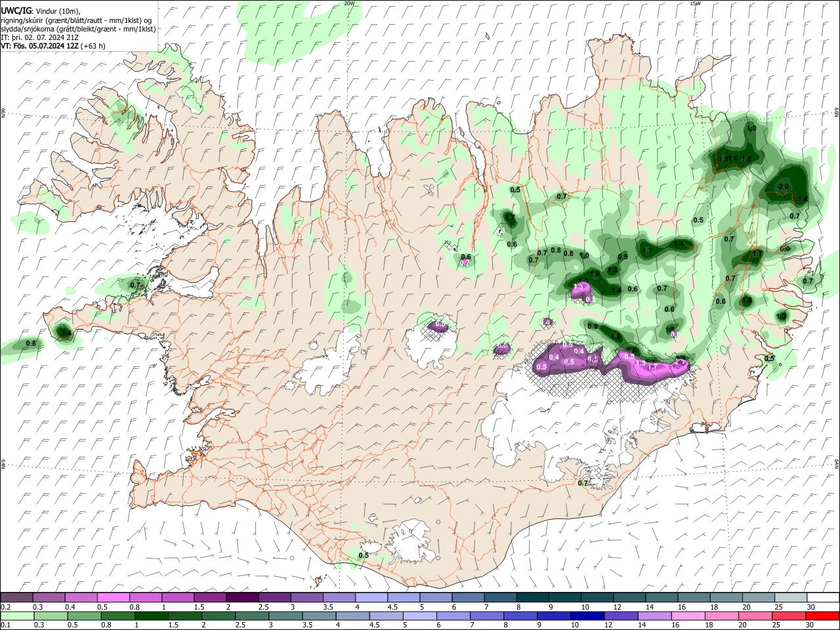Pick the bright magenta swatch between 0.5 and 0.8

[113, 597]
